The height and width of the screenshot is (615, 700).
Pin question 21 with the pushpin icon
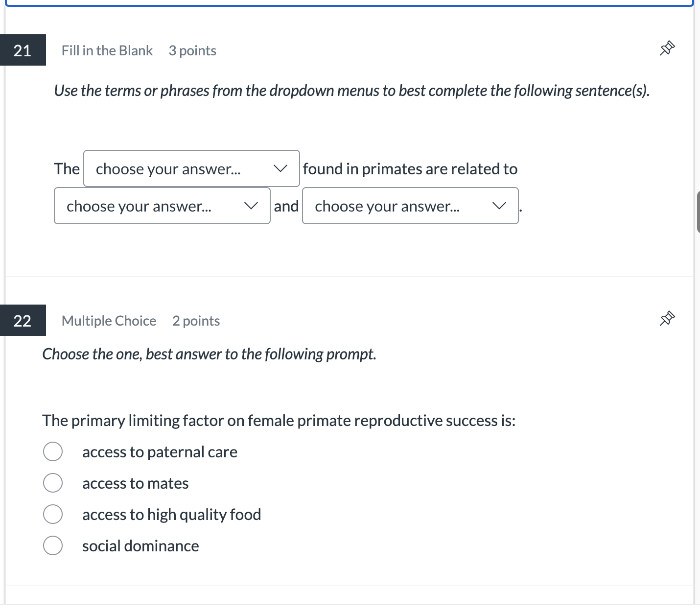click(667, 48)
